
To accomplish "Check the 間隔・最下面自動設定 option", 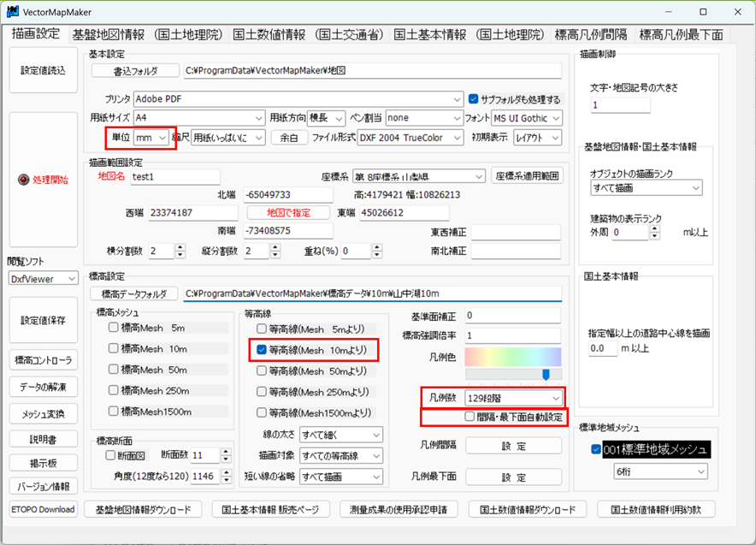I will (x=470, y=417).
